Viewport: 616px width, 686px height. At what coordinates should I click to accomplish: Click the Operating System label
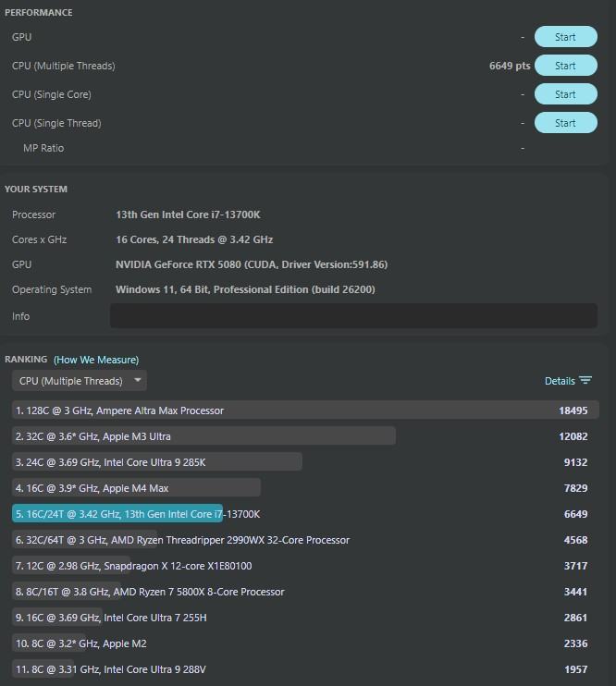pos(52,289)
